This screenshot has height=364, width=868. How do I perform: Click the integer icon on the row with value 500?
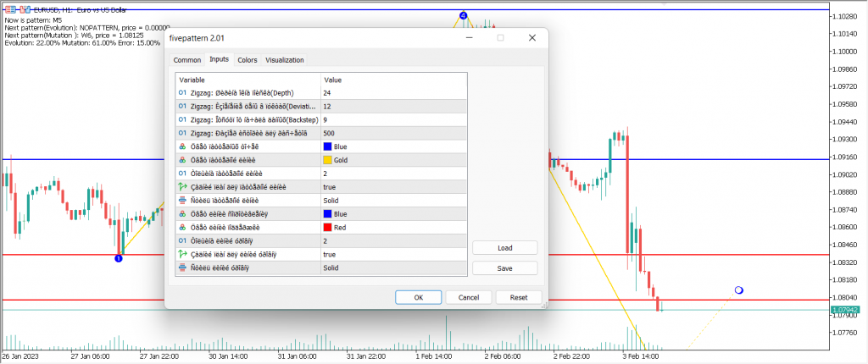[x=182, y=133]
